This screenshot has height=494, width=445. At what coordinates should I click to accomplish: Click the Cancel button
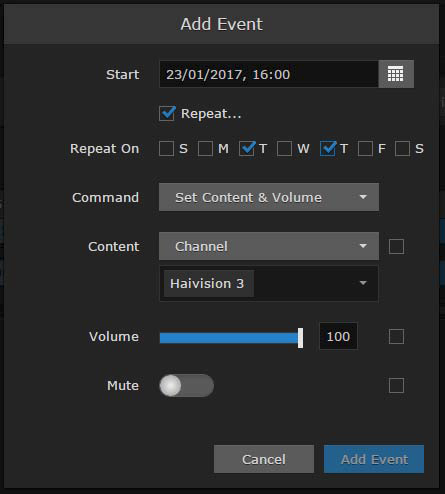pyautogui.click(x=264, y=459)
